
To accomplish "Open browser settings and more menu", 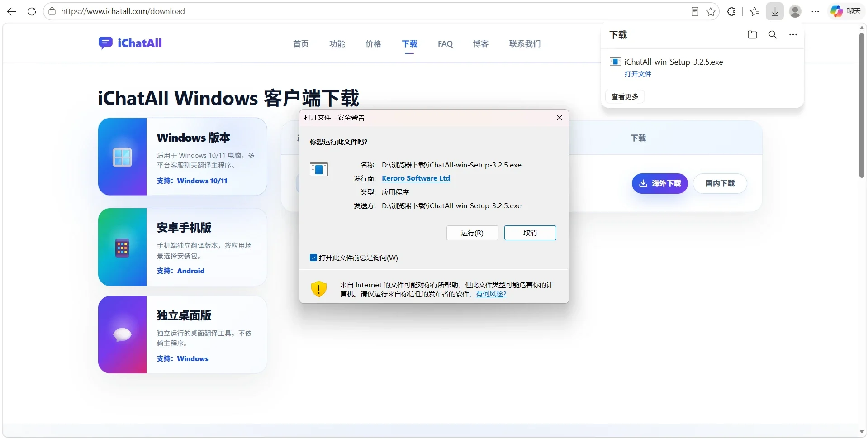I will tap(815, 12).
